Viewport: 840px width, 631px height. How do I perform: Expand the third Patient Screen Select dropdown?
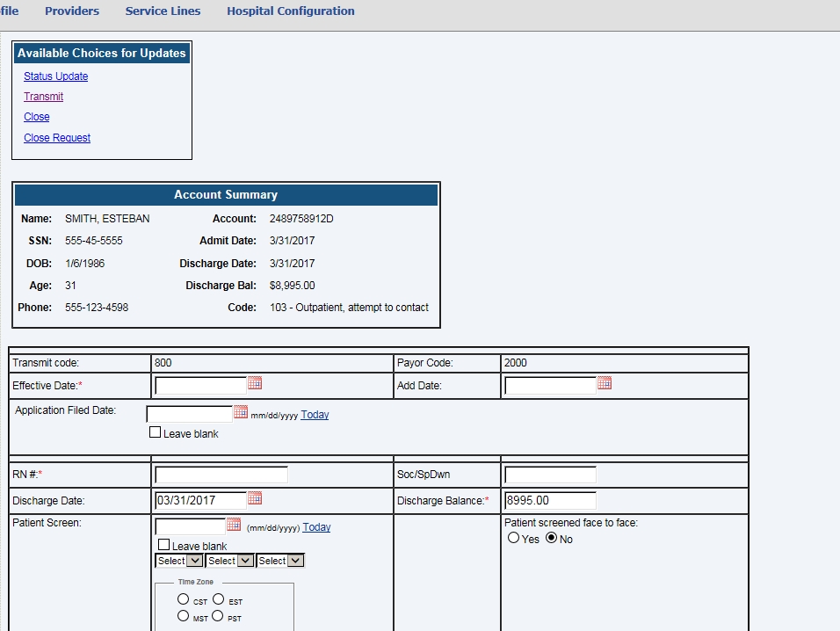point(280,561)
